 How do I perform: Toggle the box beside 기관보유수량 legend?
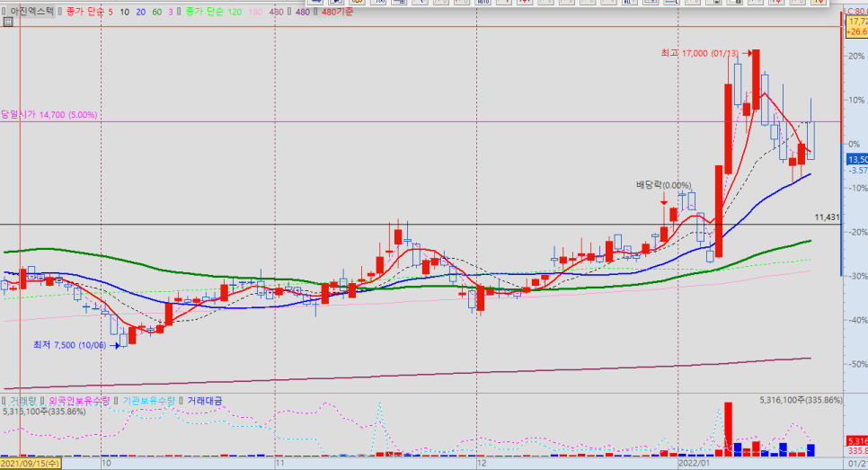tap(118, 400)
